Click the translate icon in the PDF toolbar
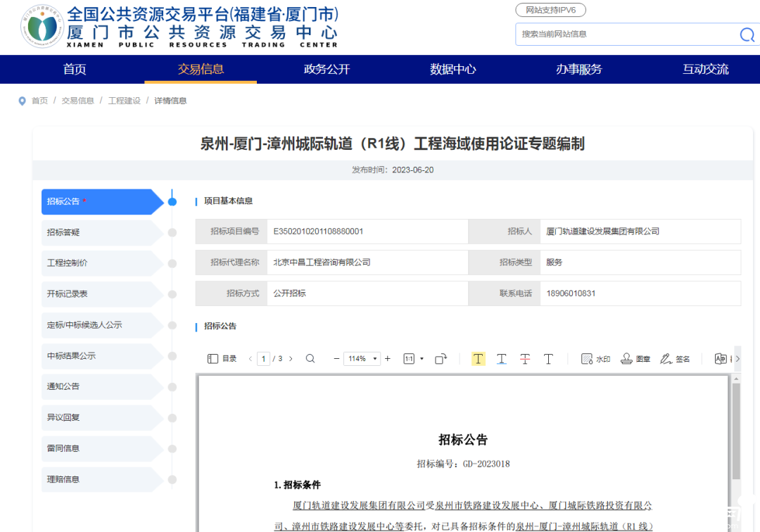The width and height of the screenshot is (760, 532). click(721, 359)
